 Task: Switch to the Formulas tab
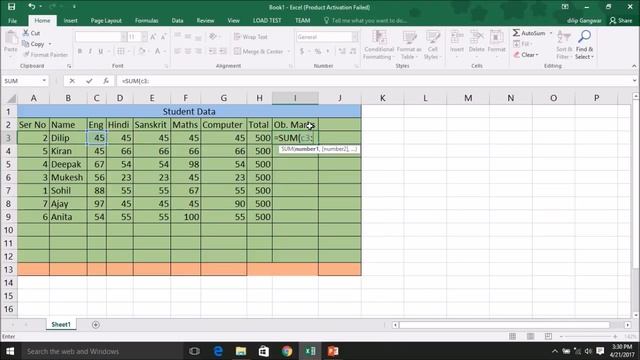click(x=147, y=20)
